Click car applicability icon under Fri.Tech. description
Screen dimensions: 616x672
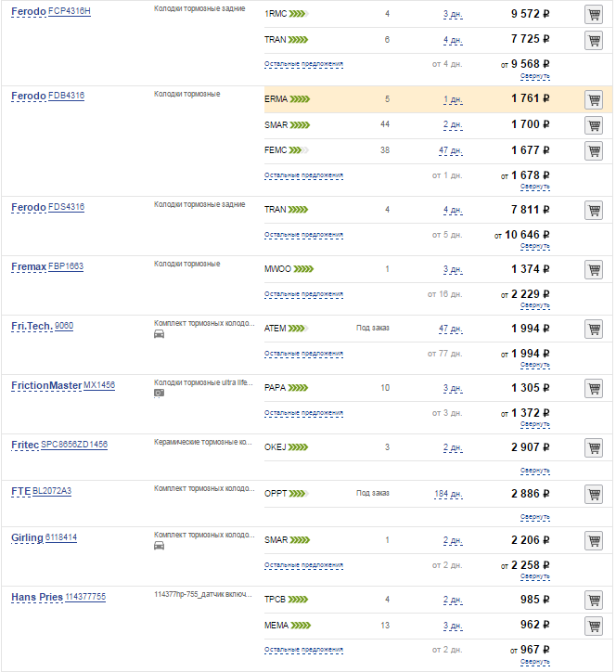pyautogui.click(x=159, y=334)
